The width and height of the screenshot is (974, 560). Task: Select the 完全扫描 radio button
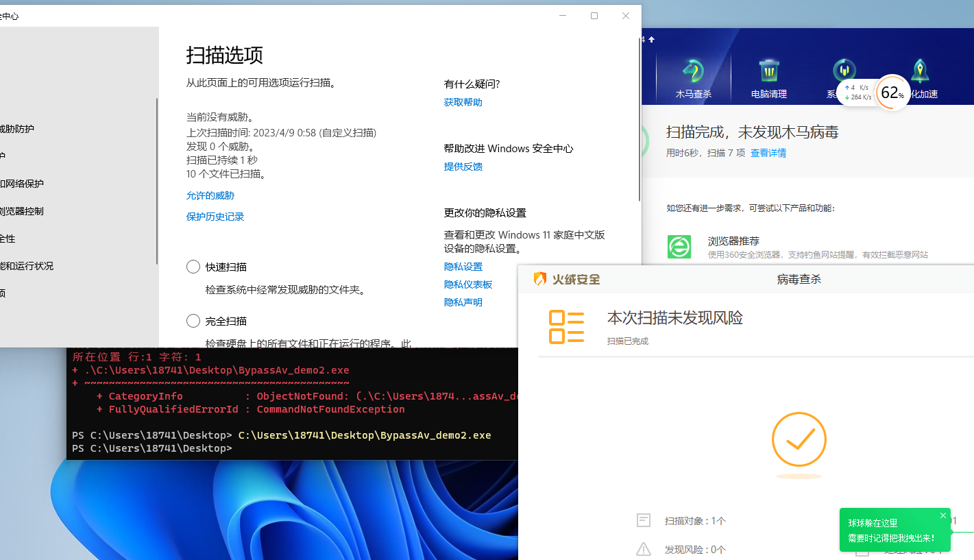(x=193, y=321)
